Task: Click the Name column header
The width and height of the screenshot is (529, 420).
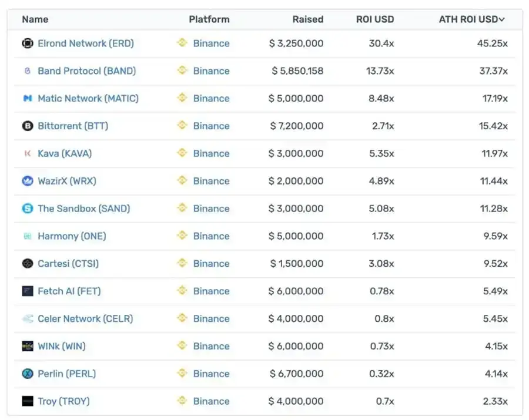Action: point(35,19)
